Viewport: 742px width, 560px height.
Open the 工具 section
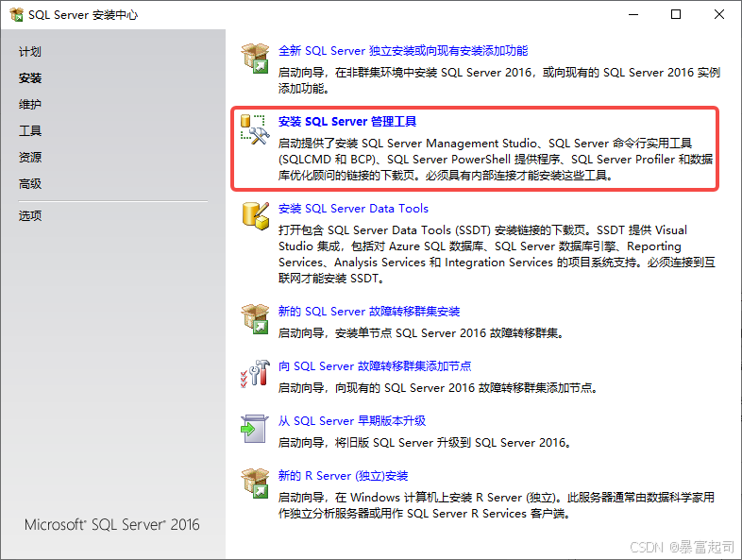tap(30, 131)
